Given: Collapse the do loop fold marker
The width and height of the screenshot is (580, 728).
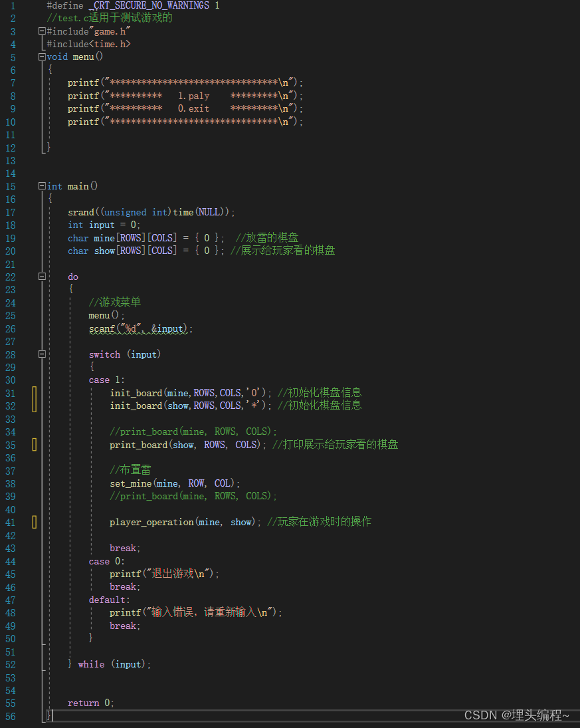Looking at the screenshot, I should (42, 277).
